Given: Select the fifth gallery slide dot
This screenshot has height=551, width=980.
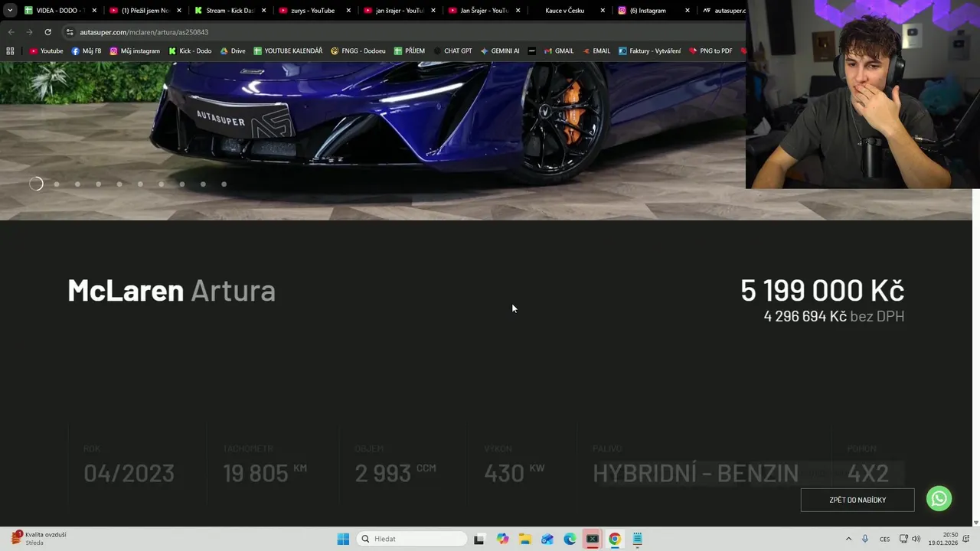Looking at the screenshot, I should 119,184.
